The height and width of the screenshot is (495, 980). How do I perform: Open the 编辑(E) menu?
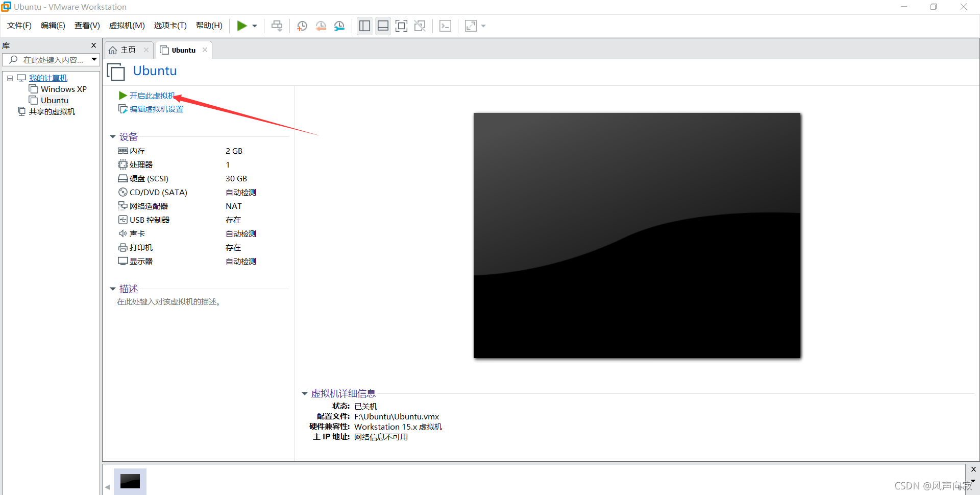pyautogui.click(x=53, y=26)
